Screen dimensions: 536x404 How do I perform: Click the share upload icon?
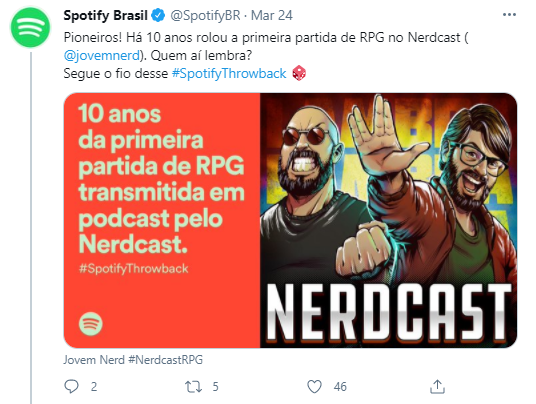click(x=437, y=386)
